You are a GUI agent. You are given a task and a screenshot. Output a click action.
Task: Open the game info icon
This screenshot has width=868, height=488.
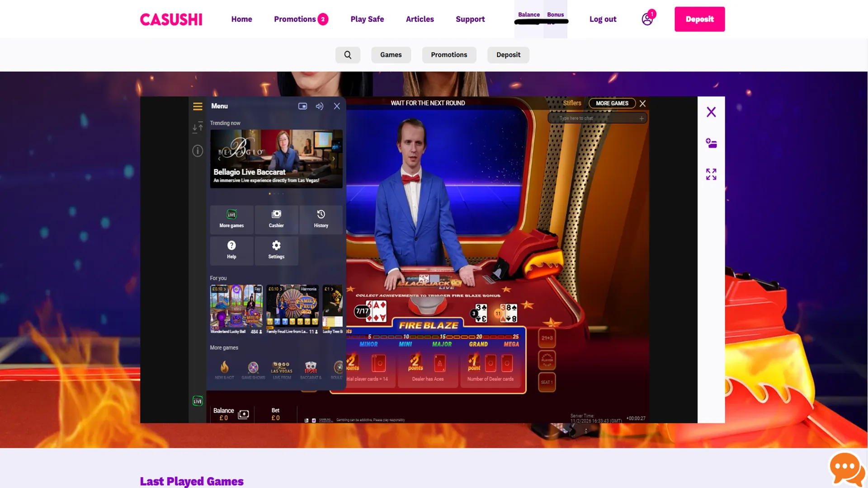tap(198, 151)
